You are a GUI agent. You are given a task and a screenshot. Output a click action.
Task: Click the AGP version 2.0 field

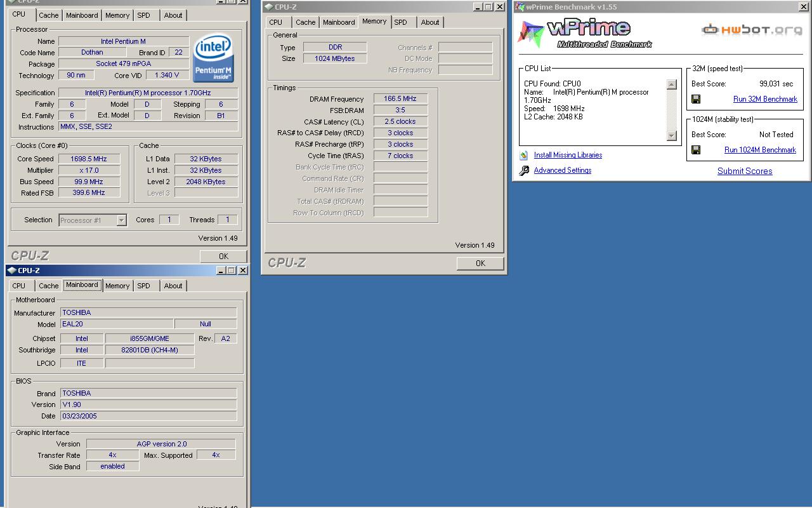point(161,444)
